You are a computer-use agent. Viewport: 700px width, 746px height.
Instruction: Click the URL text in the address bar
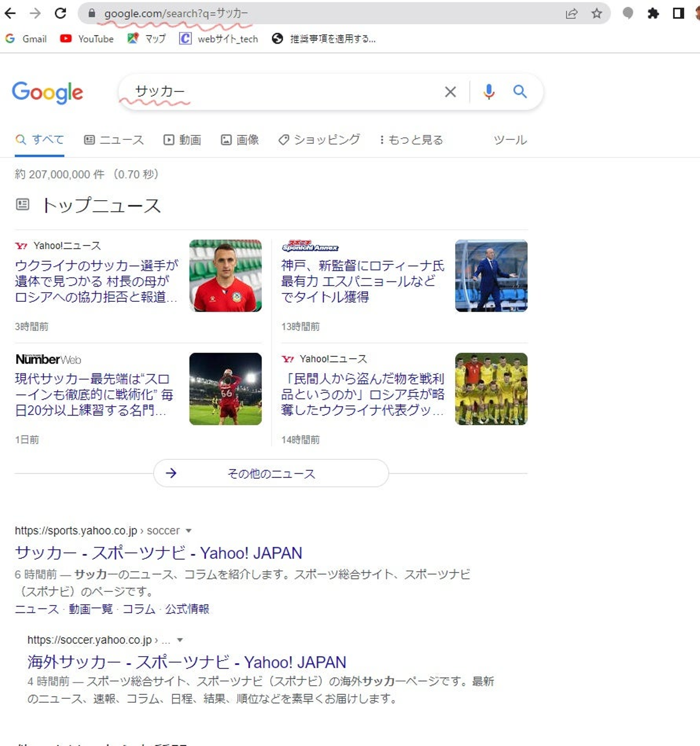pos(176,13)
